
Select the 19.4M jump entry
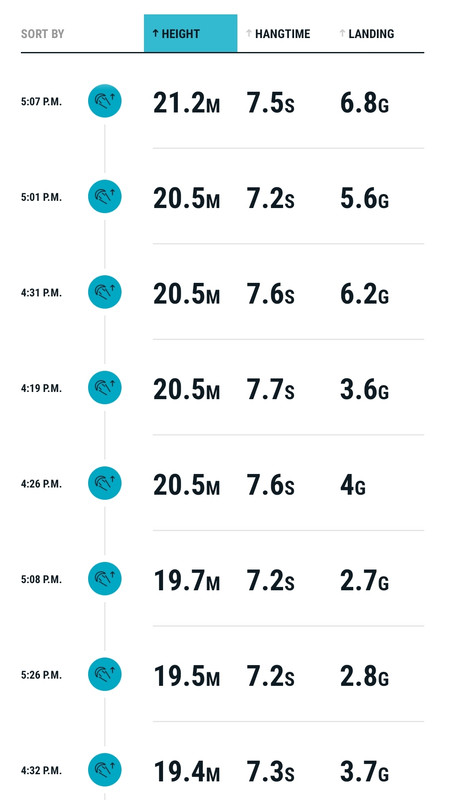click(x=222, y=770)
